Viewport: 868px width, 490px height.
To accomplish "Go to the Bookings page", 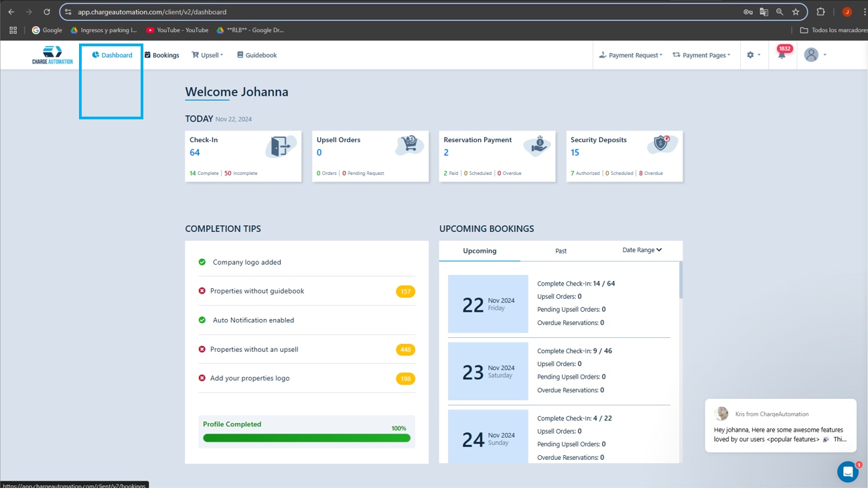I will (161, 55).
